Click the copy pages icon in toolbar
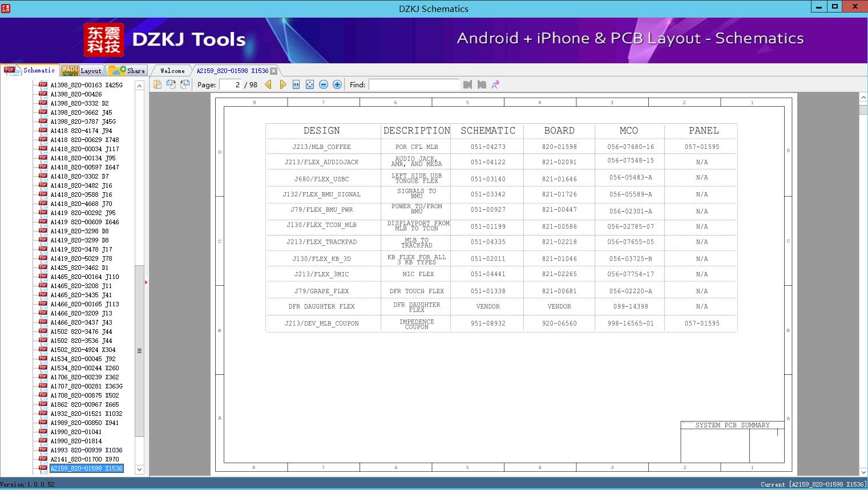 tap(158, 84)
